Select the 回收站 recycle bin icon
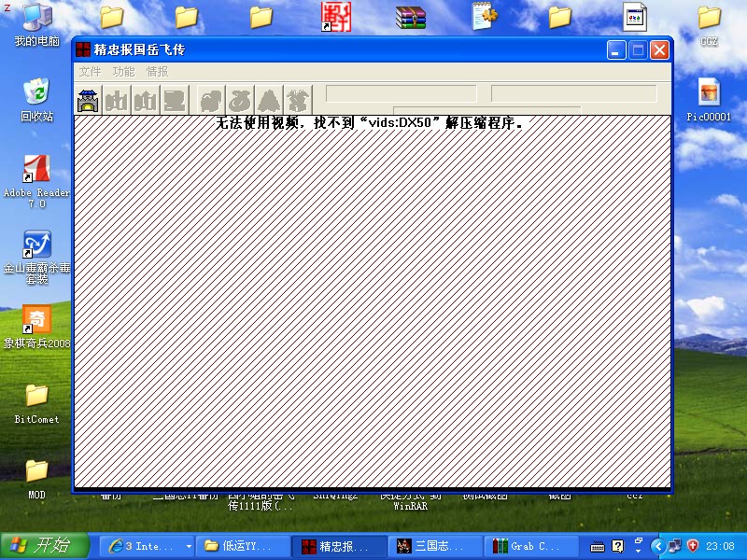The image size is (747, 560). click(x=36, y=100)
